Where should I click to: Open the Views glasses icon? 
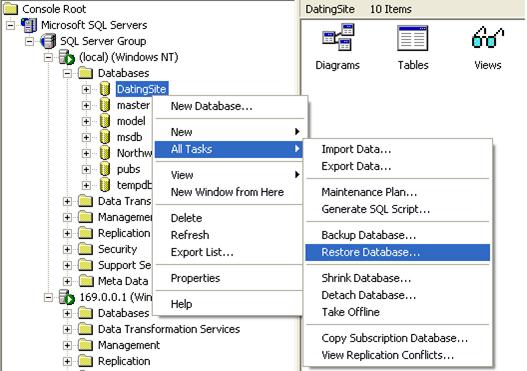click(488, 38)
